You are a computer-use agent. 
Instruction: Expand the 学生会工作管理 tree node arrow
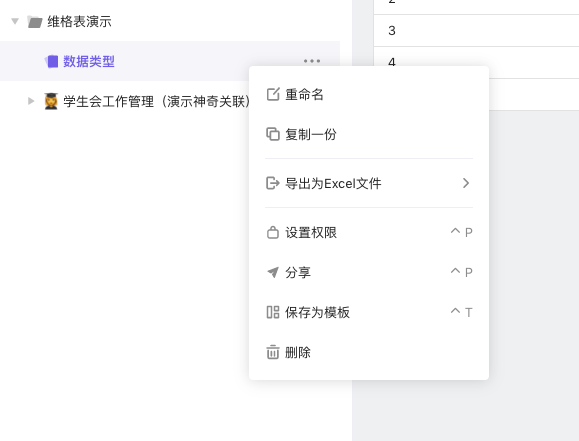click(x=31, y=101)
